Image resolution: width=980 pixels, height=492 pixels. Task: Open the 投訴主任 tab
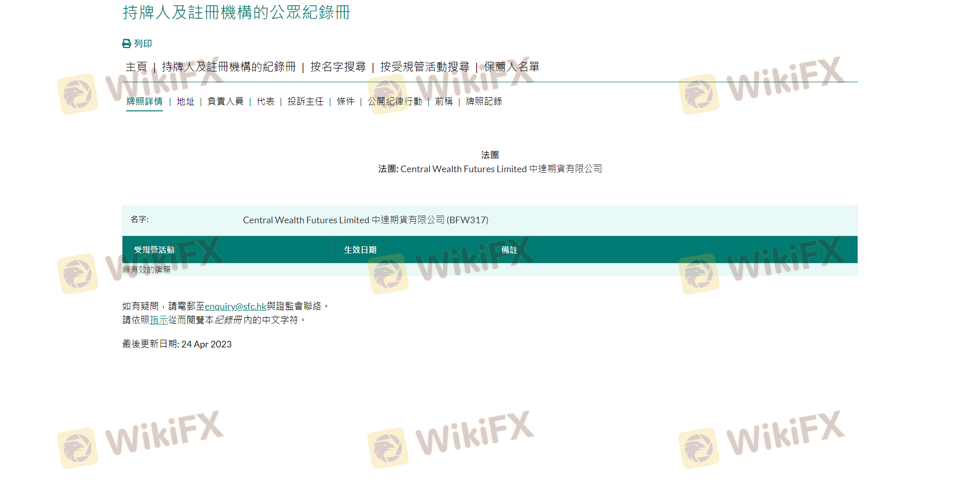pos(305,102)
